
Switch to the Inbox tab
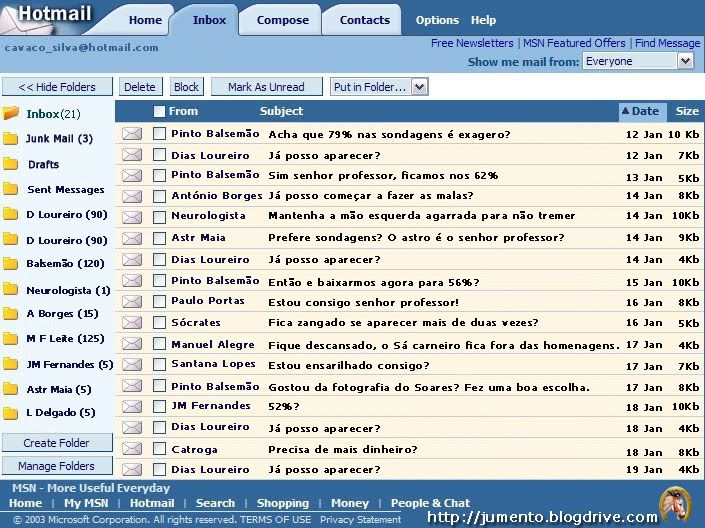point(209,20)
